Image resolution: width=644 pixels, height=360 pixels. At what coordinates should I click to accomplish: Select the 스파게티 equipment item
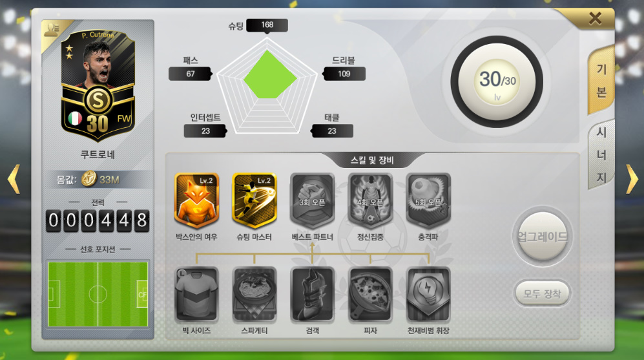click(x=254, y=294)
